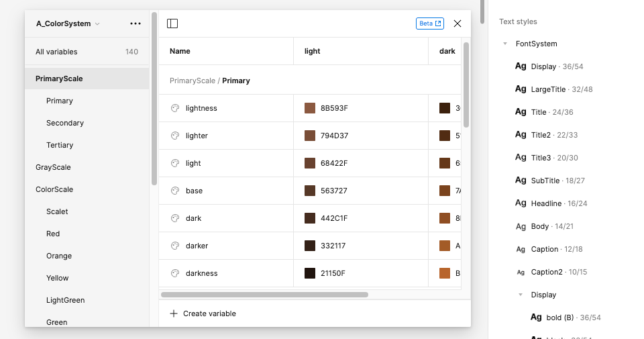Screen dimensions: 644x339
Task: Click the Beta external link badge
Action: (x=430, y=23)
